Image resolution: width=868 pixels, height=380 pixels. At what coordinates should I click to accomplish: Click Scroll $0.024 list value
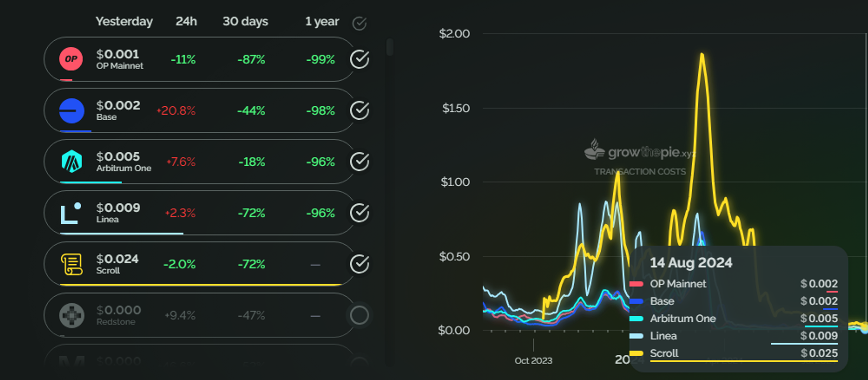pyautogui.click(x=118, y=259)
